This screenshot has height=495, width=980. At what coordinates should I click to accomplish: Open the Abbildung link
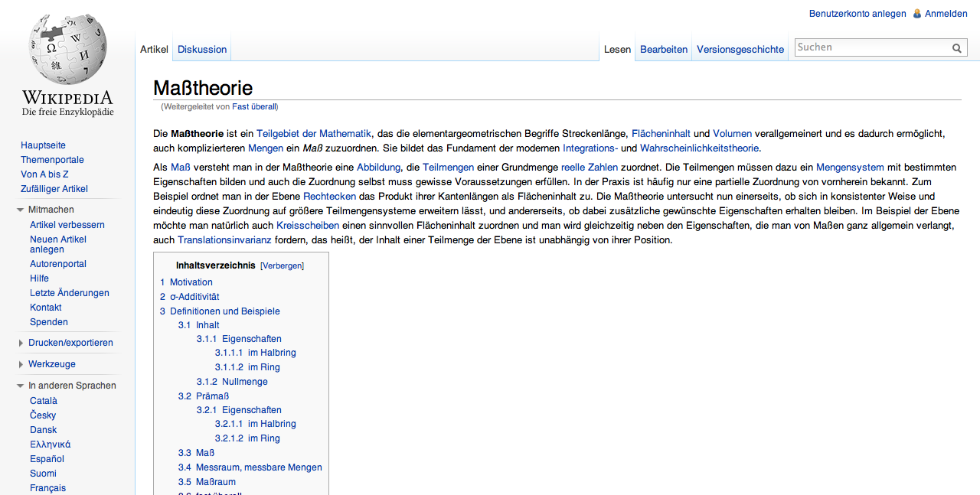pos(378,167)
